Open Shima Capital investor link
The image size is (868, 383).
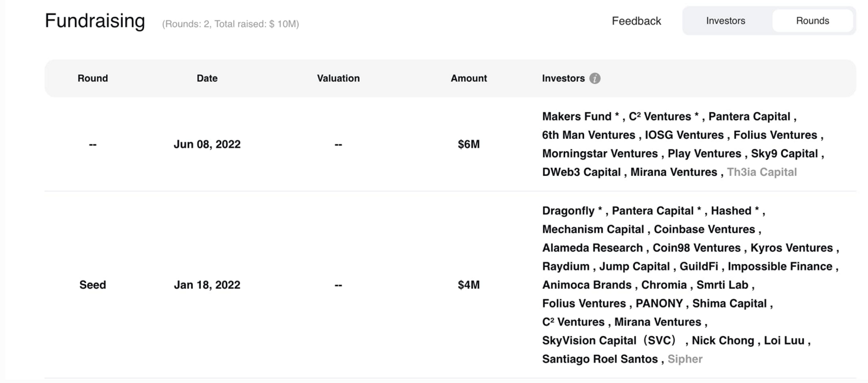tap(729, 304)
